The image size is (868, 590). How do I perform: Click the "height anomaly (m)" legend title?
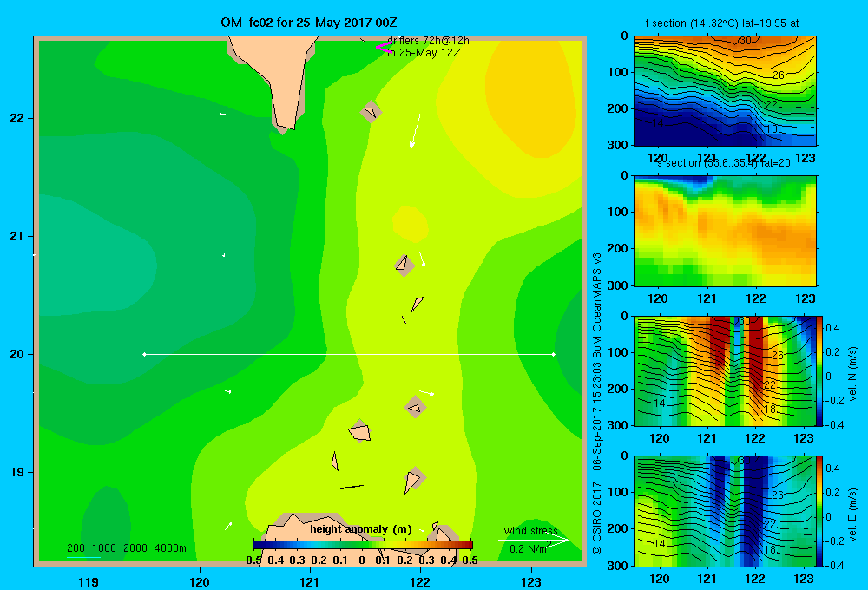(x=361, y=529)
